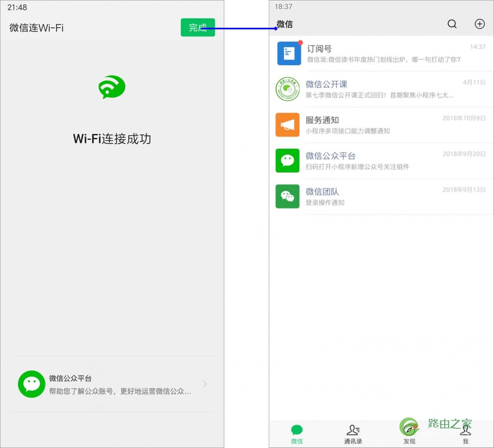Tap the red unread badge on 订阅号

[x=300, y=43]
